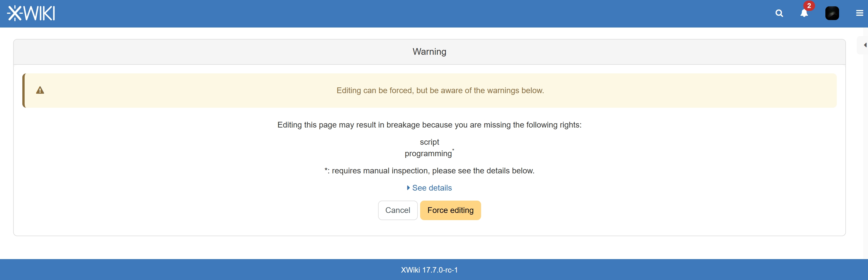Select the text 'programming'

tap(428, 154)
